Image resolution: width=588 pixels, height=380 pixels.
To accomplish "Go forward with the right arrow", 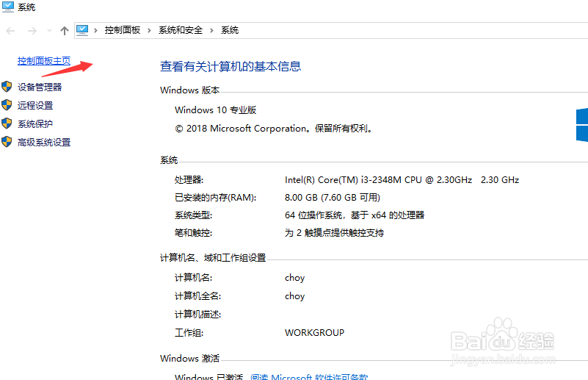I will click(32, 31).
